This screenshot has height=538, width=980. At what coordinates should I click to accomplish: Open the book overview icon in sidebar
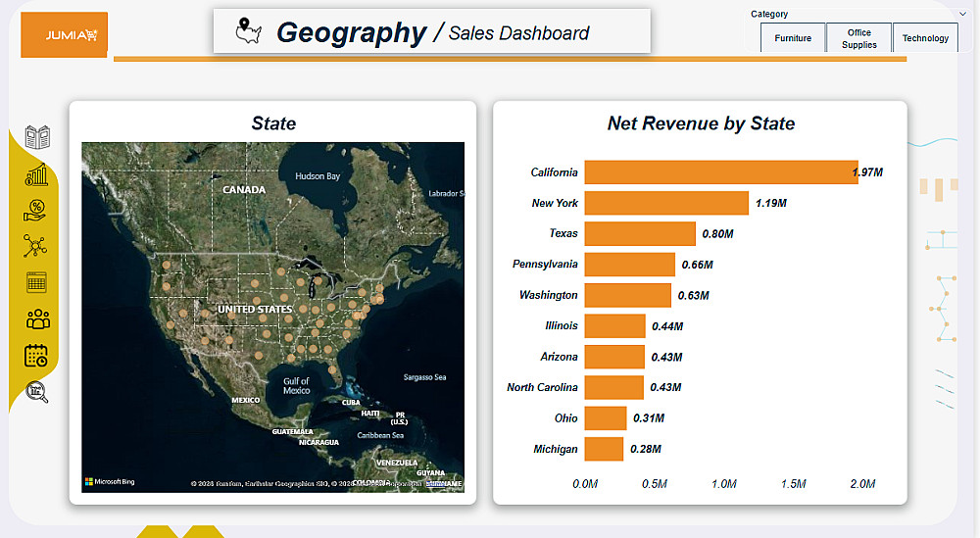tap(37, 137)
